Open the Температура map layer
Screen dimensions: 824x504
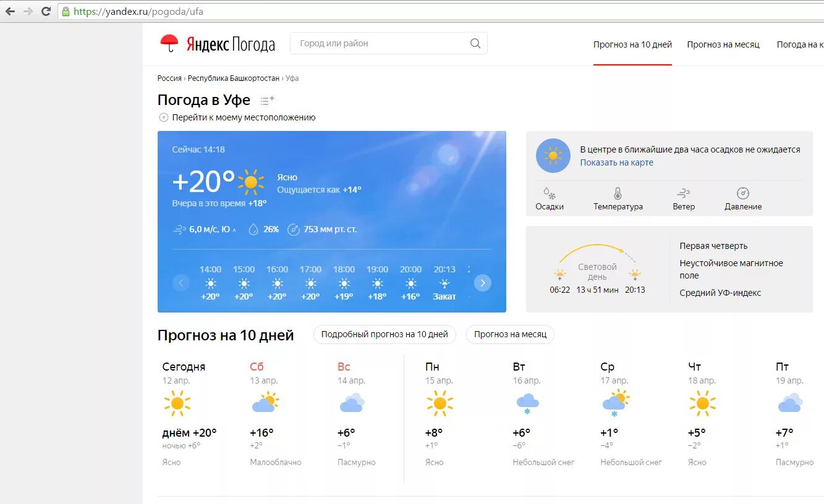pyautogui.click(x=618, y=199)
